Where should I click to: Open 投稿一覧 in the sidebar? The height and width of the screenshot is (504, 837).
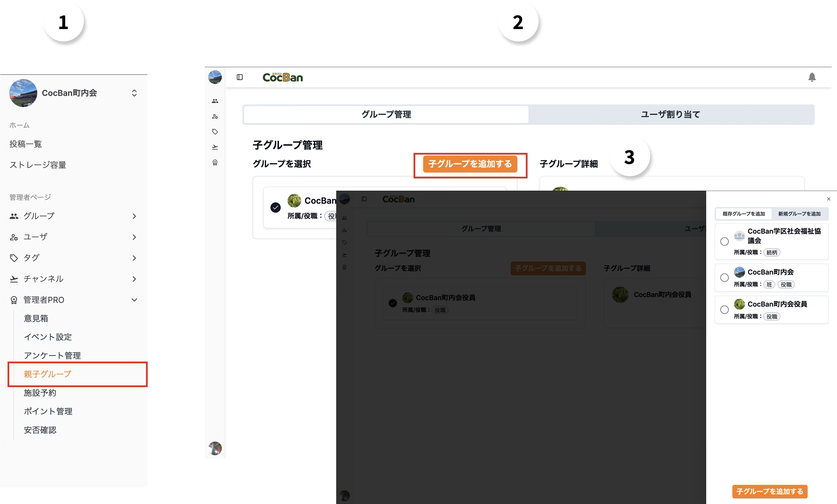click(x=26, y=144)
